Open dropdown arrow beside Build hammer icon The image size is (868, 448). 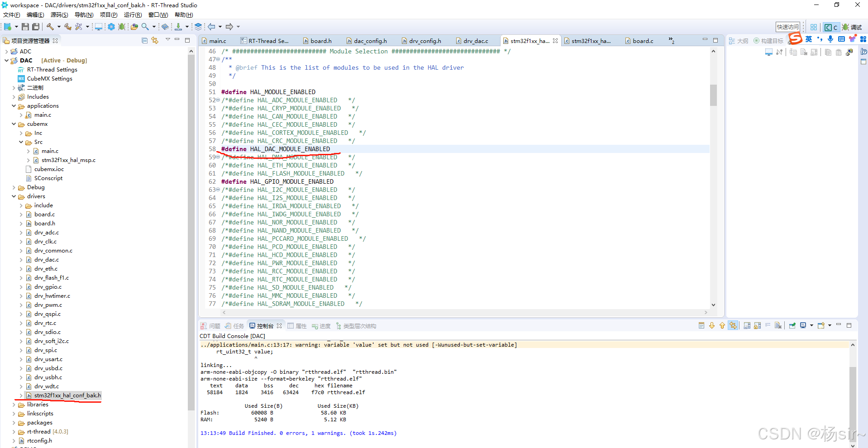point(59,27)
